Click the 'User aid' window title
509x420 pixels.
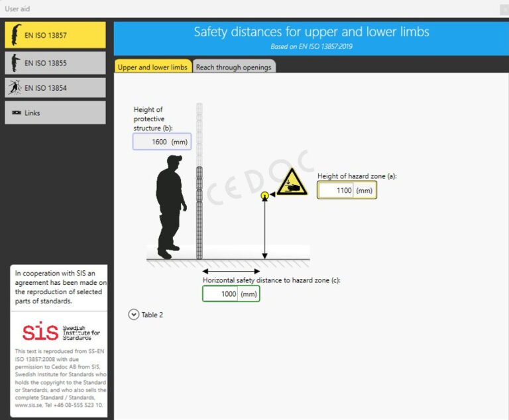coord(17,9)
